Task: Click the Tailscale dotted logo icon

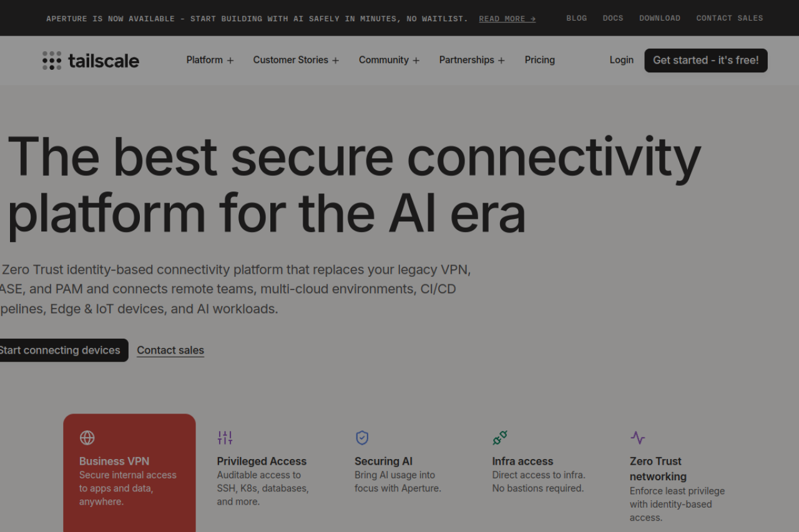Action: pyautogui.click(x=52, y=60)
